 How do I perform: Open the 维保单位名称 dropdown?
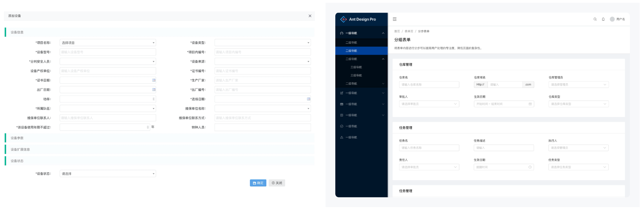click(x=263, y=108)
